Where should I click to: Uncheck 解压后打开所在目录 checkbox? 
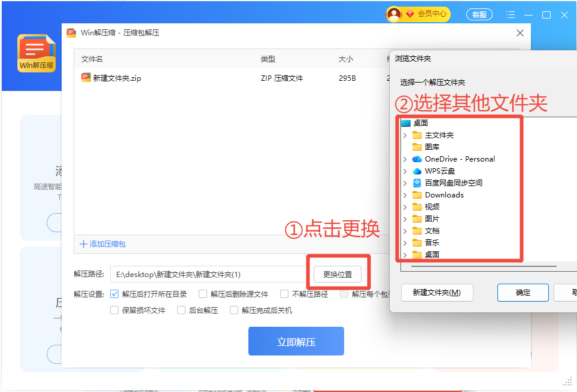click(114, 294)
